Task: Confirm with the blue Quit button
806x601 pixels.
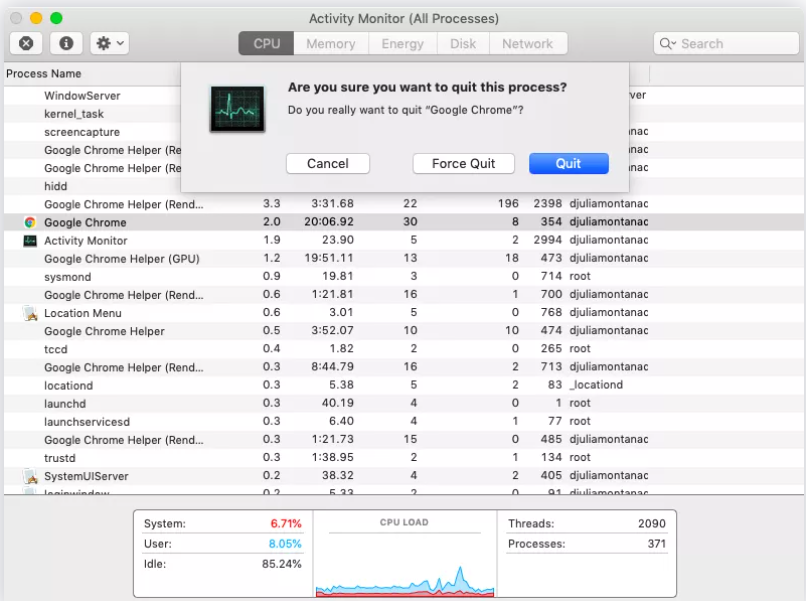Action: pos(568,164)
